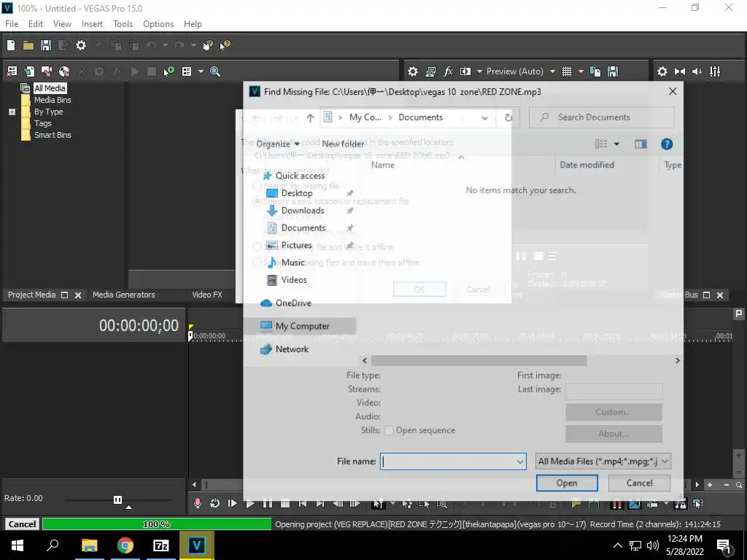Screen dimensions: 747x560
Task: Check the Open sequence checkbox
Action: [x=389, y=430]
